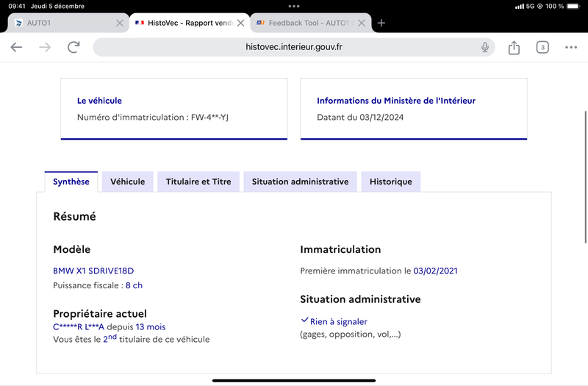
Task: Add a new browser tab
Action: coord(381,23)
